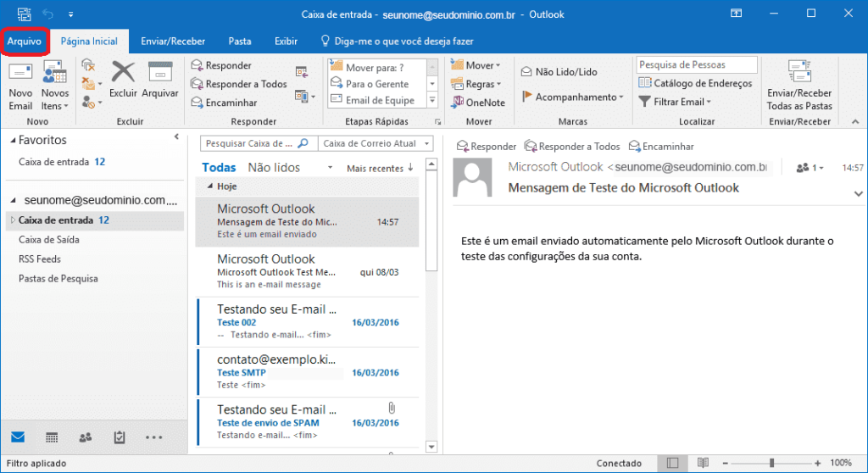This screenshot has width=868, height=473.
Task: Show Não lidos messages filter
Action: click(x=274, y=167)
